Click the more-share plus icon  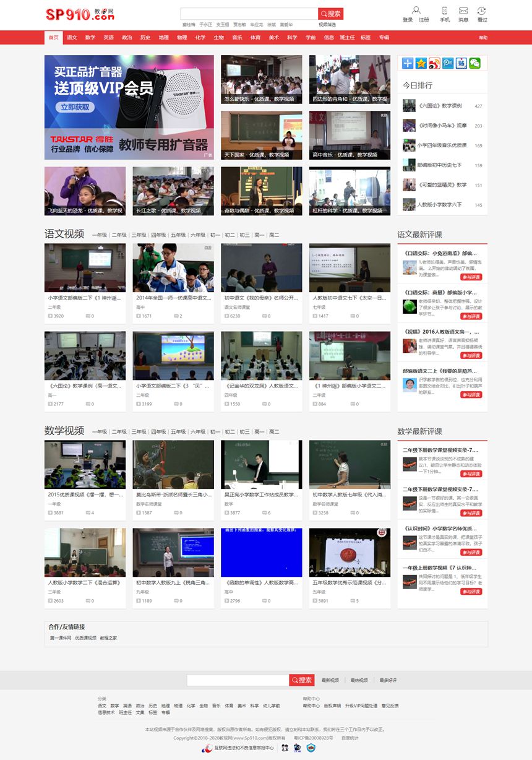pos(408,63)
